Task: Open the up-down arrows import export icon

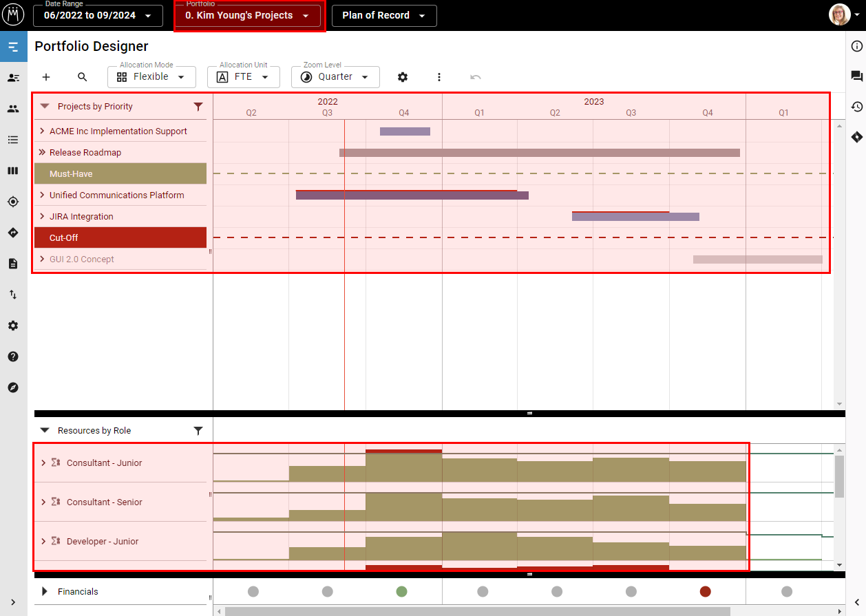Action: coord(13,295)
